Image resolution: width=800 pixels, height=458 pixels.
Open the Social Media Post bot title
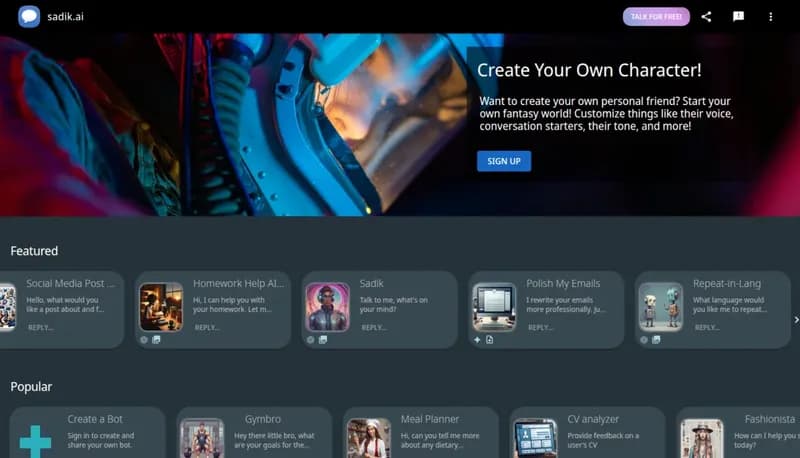70,283
